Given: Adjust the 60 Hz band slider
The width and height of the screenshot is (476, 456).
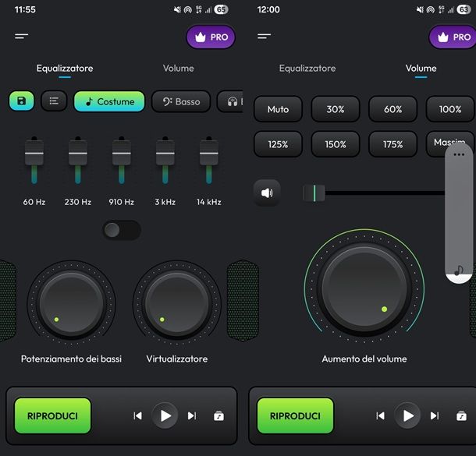Looking at the screenshot, I should click(x=34, y=153).
